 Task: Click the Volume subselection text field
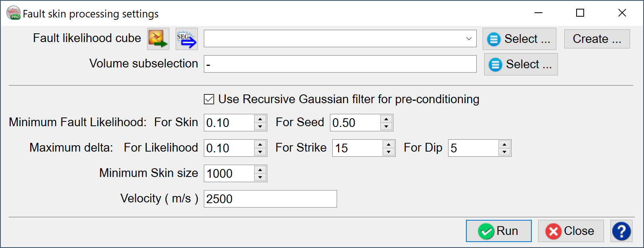(340, 64)
